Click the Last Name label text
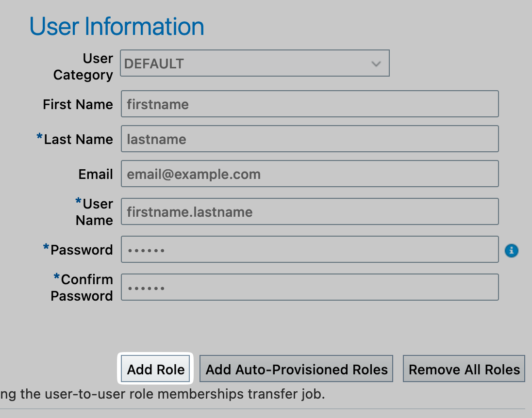The height and width of the screenshot is (418, 532). (x=78, y=139)
